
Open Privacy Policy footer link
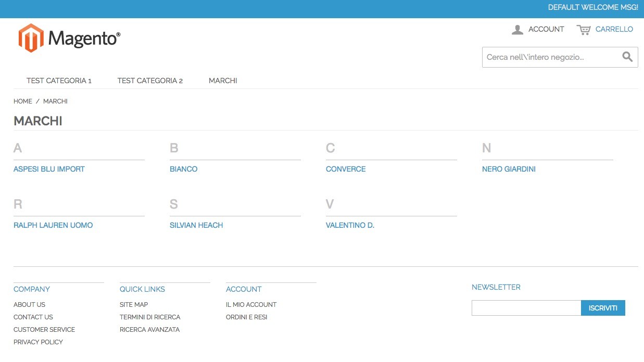(x=38, y=342)
